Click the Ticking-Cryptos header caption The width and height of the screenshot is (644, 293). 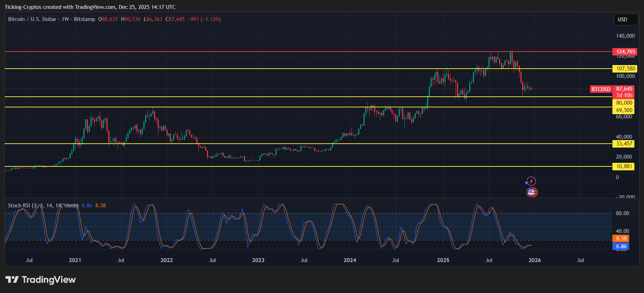[90, 7]
